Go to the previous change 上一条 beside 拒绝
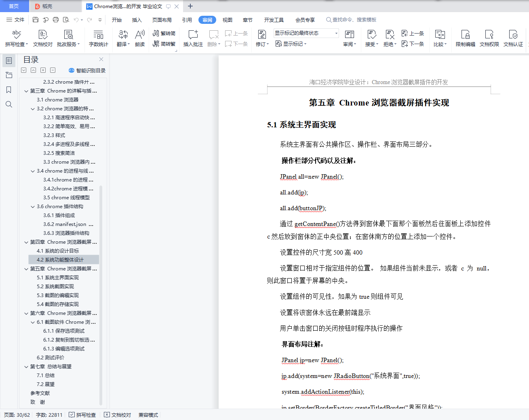The height and width of the screenshot is (420, 529). [x=413, y=33]
